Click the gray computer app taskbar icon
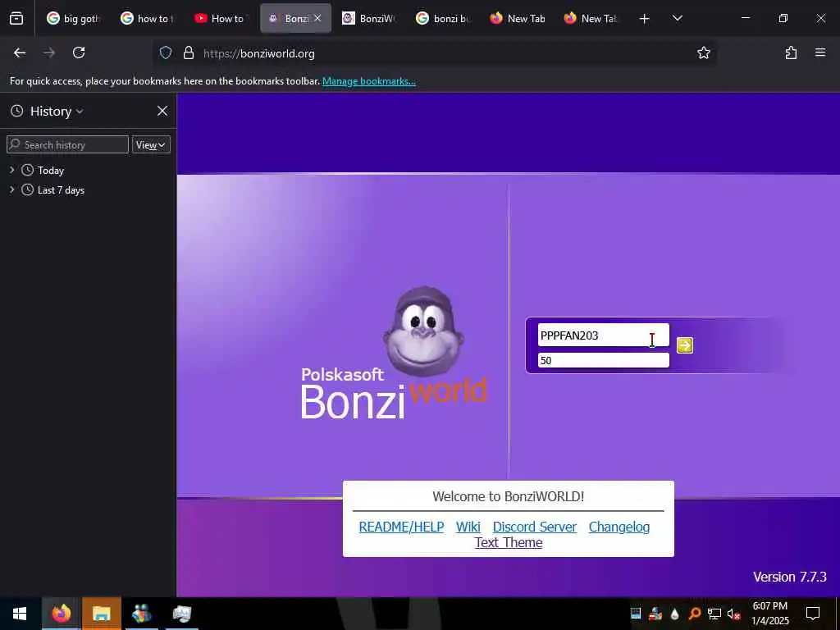The width and height of the screenshot is (840, 630). pos(181,614)
